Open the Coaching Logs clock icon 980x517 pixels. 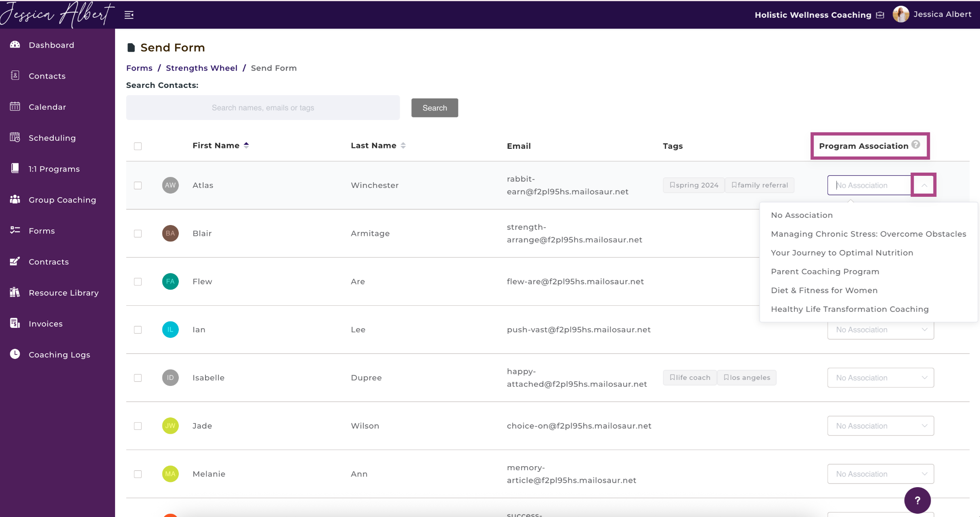point(15,354)
